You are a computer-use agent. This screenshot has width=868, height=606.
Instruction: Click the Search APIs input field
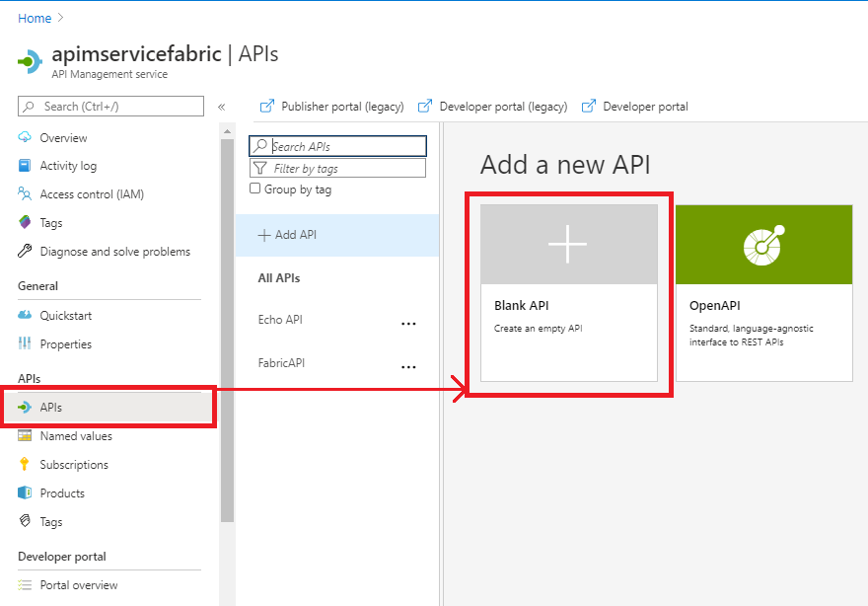coord(337,146)
